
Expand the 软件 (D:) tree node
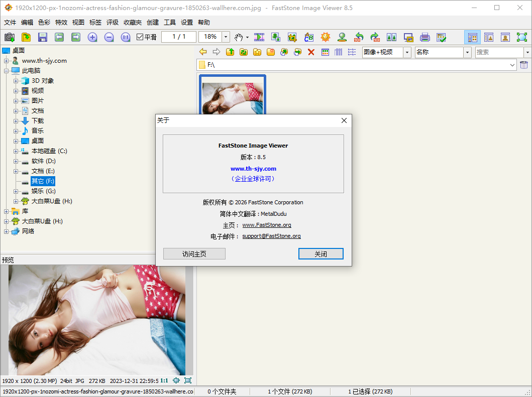tap(16, 161)
